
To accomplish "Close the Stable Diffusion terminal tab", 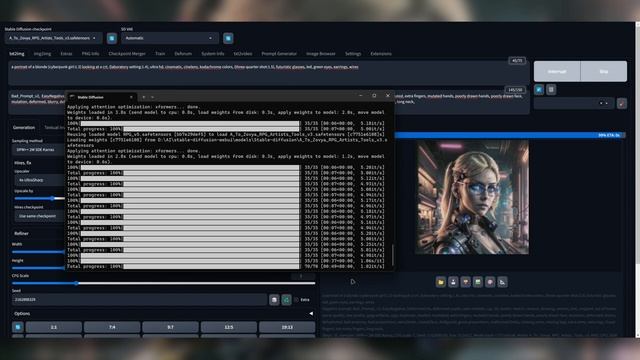I will [x=131, y=97].
